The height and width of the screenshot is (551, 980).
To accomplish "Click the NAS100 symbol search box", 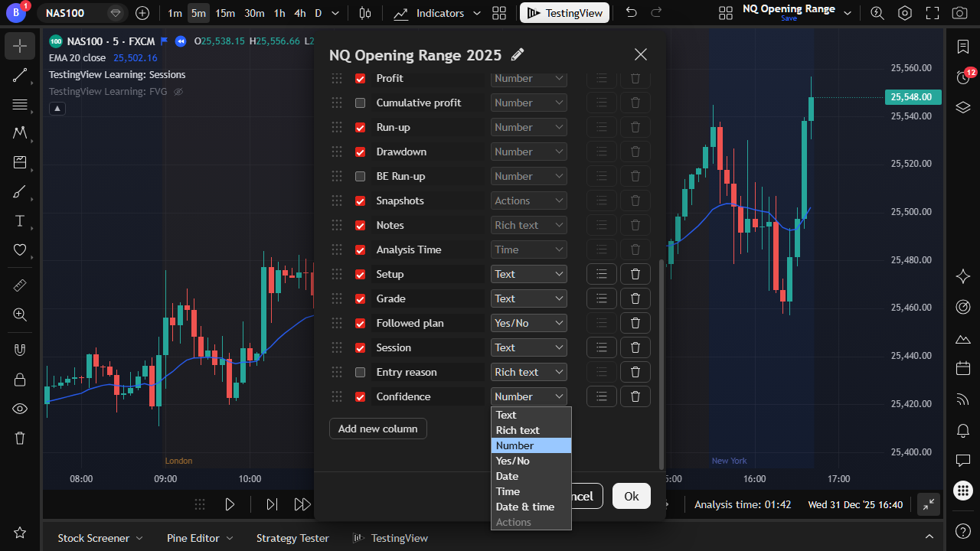I will [x=83, y=13].
